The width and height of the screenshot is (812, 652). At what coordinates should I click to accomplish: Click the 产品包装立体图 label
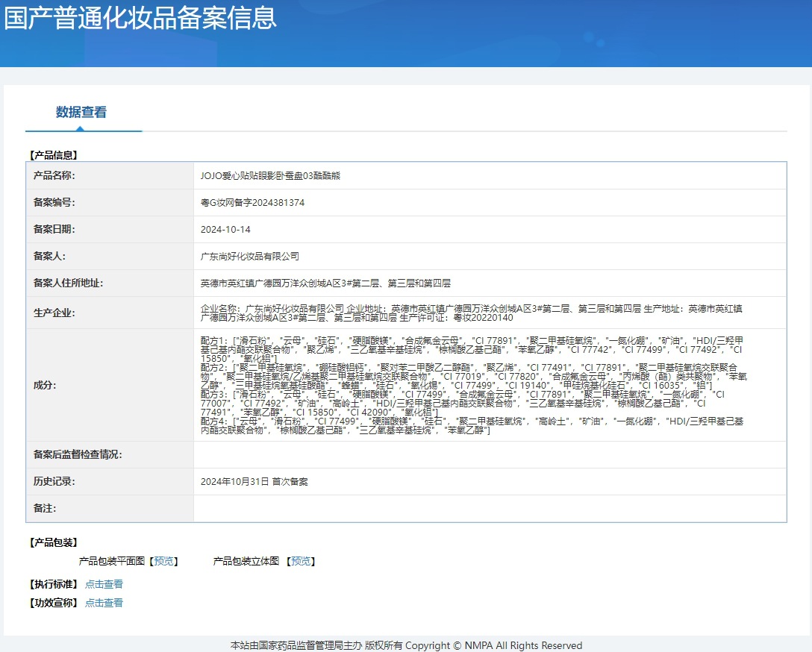pos(246,561)
